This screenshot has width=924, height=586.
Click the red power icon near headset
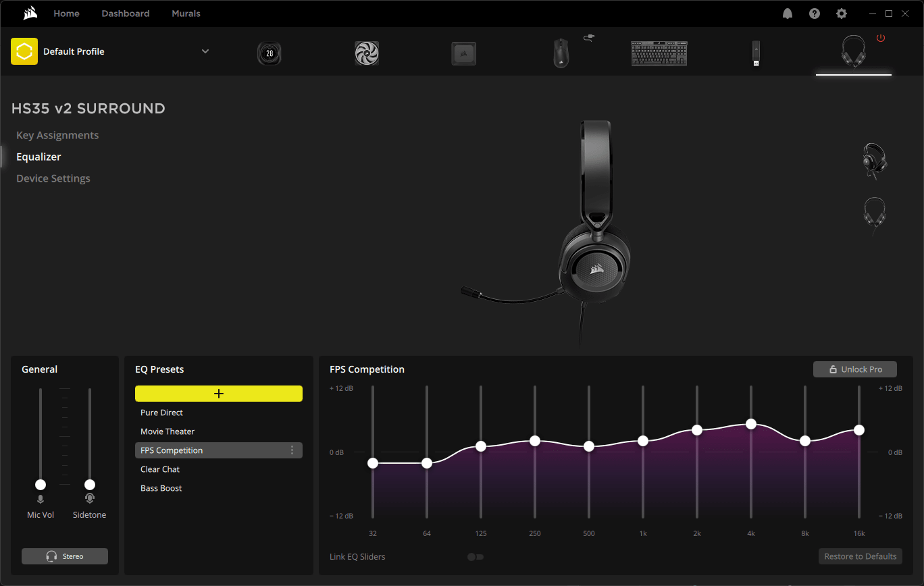[881, 38]
